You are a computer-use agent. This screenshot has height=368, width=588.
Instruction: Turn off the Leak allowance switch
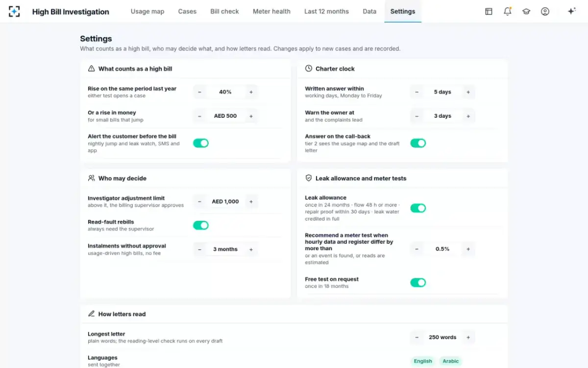tap(418, 208)
